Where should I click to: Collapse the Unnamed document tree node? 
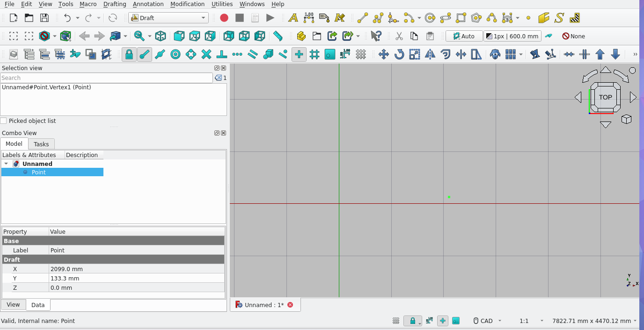[6, 164]
